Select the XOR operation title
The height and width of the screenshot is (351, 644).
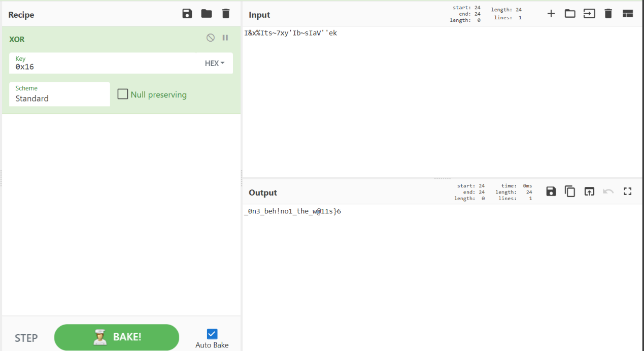(x=17, y=39)
